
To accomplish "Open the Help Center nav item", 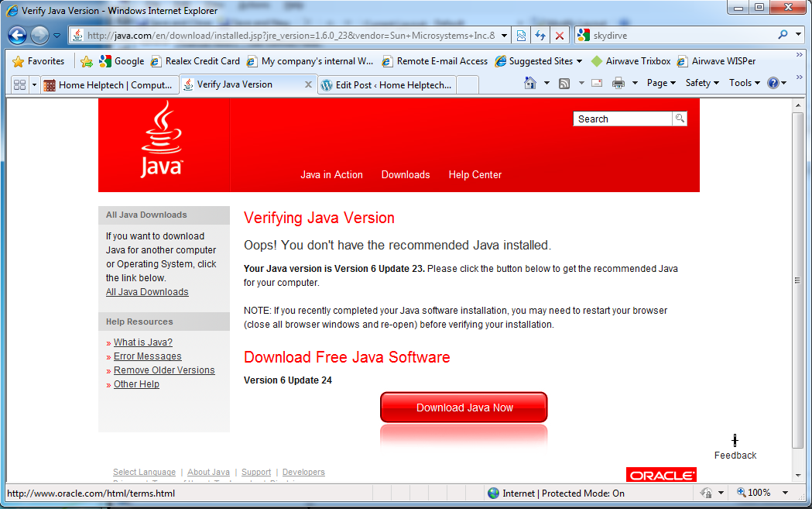I will click(x=475, y=174).
